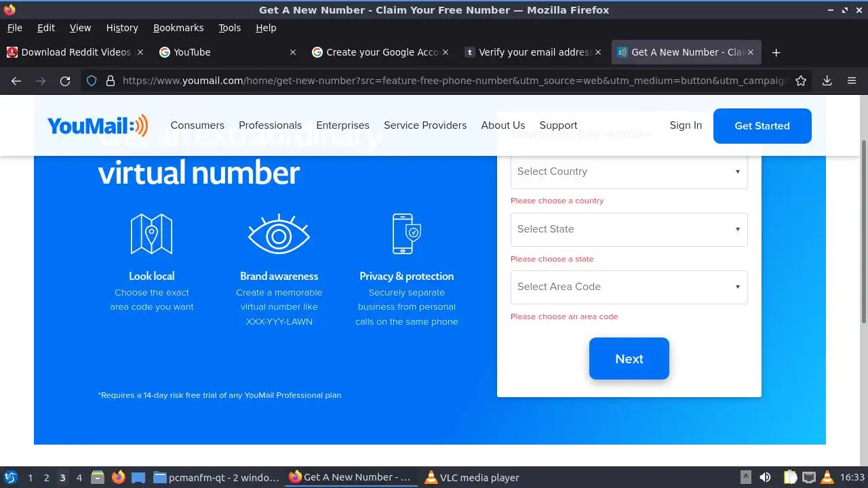The height and width of the screenshot is (488, 868).
Task: Click the "Please choose an area code" text
Action: tap(564, 317)
